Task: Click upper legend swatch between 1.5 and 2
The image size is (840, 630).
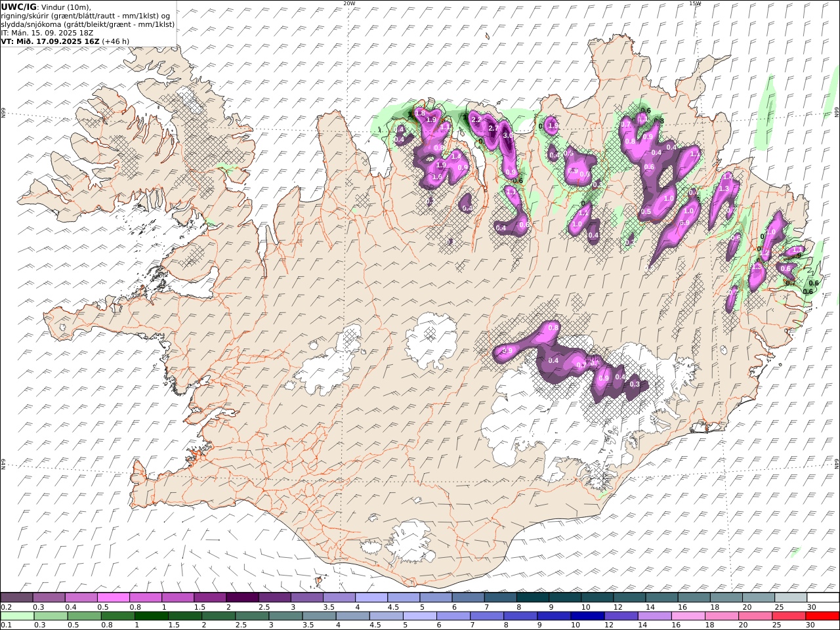Action: tap(209, 598)
